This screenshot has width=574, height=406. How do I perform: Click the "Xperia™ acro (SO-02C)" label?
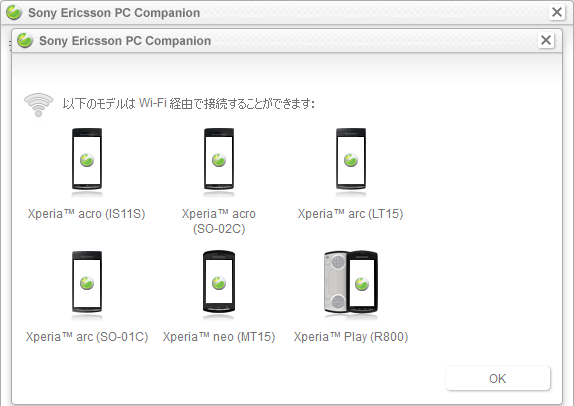pyautogui.click(x=219, y=221)
